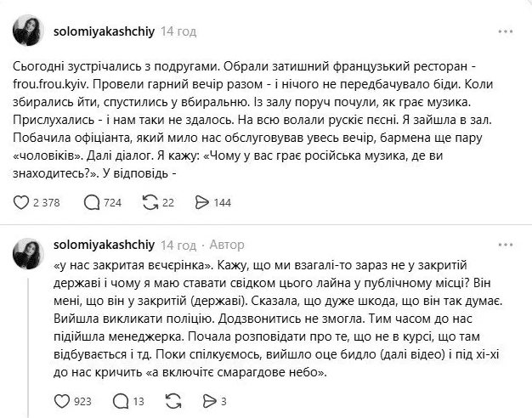Open solomiyakashchiy profile from first post
This screenshot has width=532, height=418.
105,31
